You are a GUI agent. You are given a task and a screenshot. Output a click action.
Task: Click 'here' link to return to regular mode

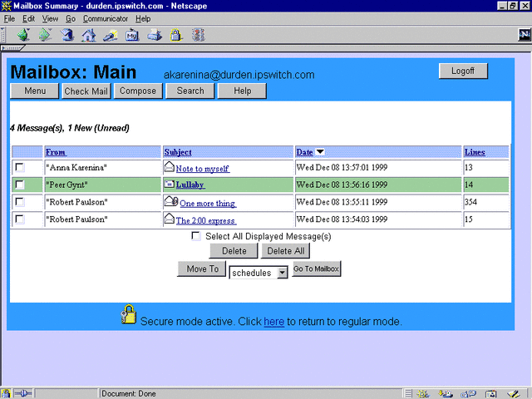(x=273, y=322)
